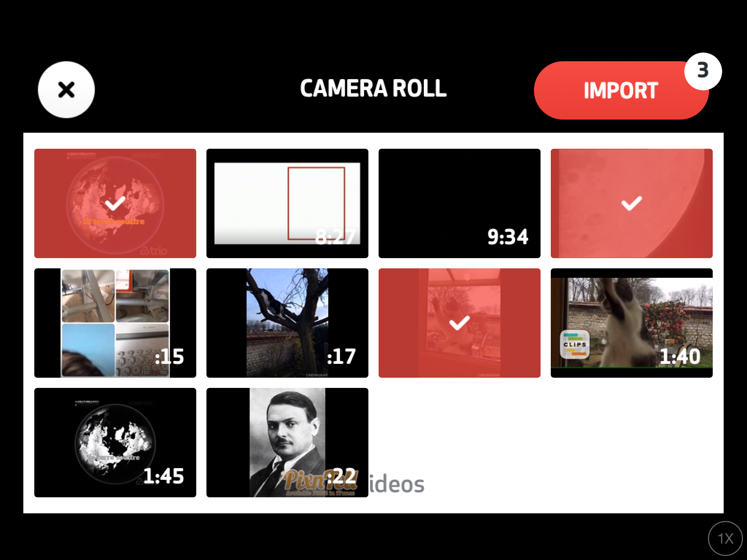747x560 pixels.
Task: Close the camera roll with X button
Action: tap(66, 90)
